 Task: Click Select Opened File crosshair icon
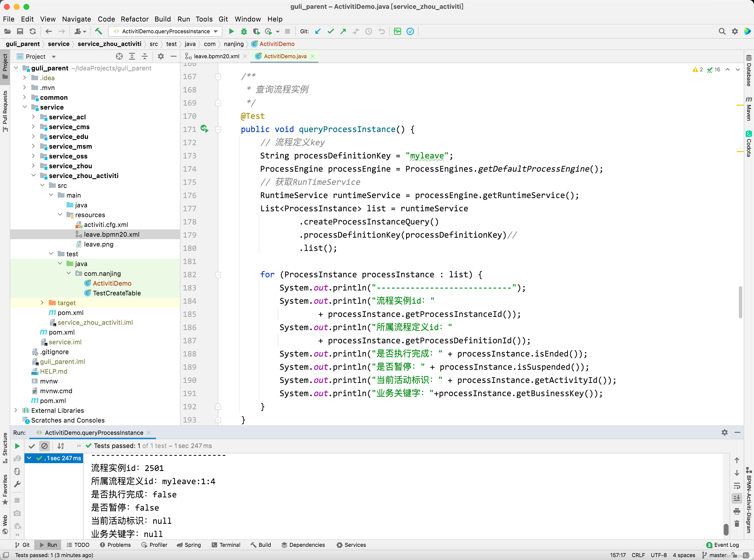(x=119, y=56)
